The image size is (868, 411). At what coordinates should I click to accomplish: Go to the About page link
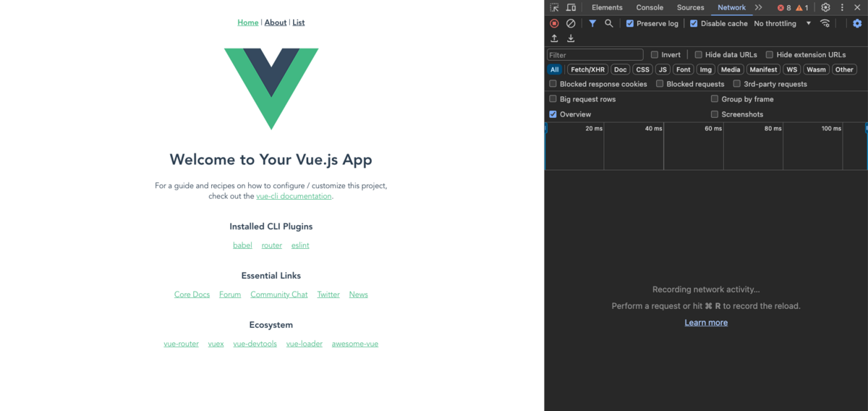[276, 22]
